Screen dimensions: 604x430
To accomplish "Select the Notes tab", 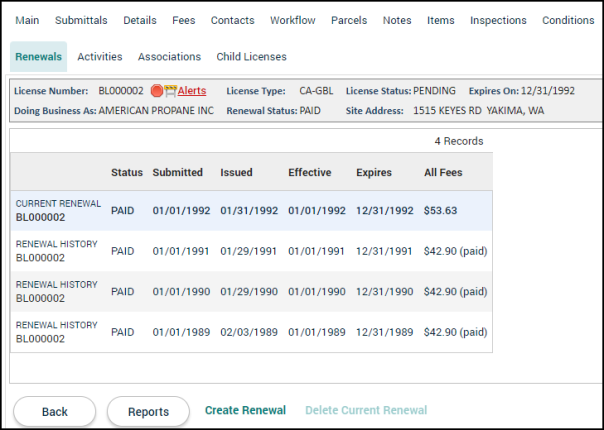I will [x=397, y=20].
